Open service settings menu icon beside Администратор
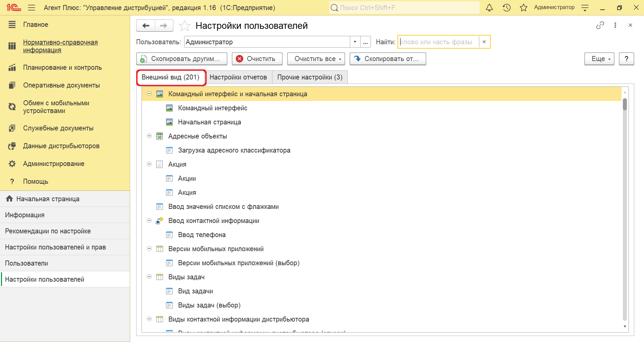The image size is (644, 342). [x=585, y=7]
